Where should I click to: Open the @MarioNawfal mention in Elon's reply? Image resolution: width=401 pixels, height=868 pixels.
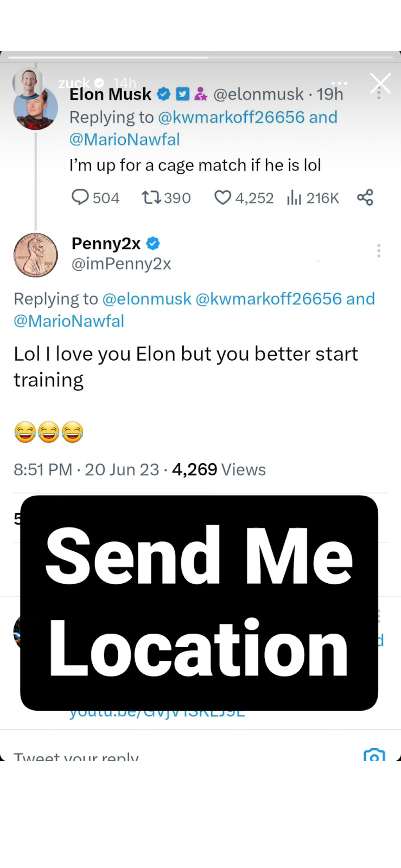click(x=124, y=139)
